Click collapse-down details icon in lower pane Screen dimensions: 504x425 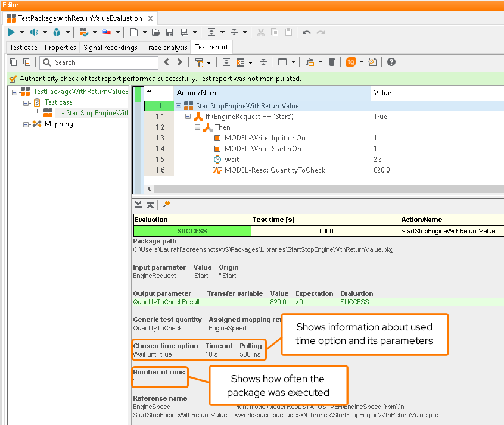point(138,204)
